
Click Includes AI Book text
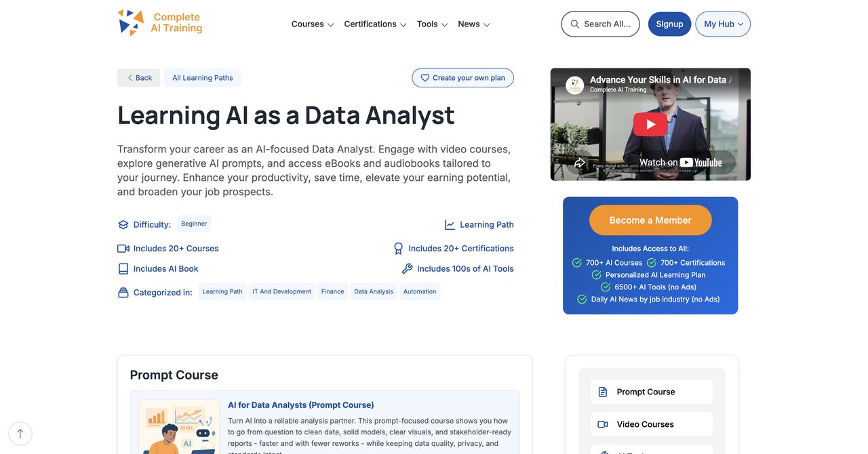(x=166, y=269)
